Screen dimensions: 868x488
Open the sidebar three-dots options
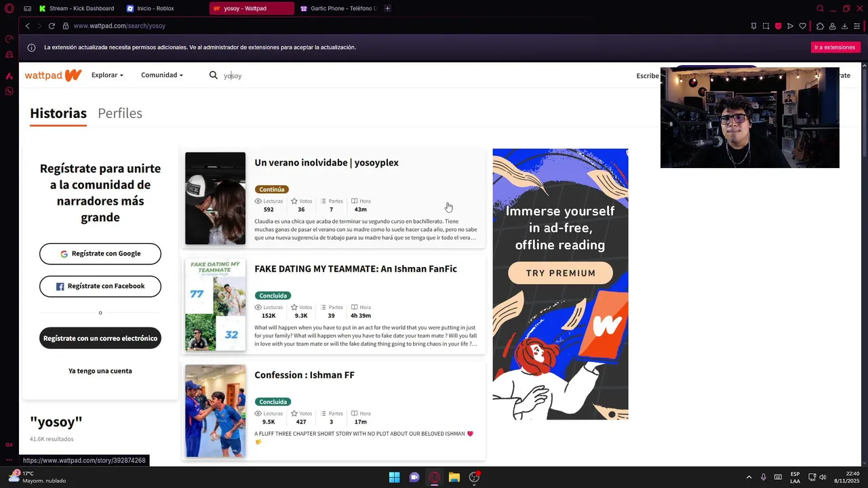click(9, 460)
